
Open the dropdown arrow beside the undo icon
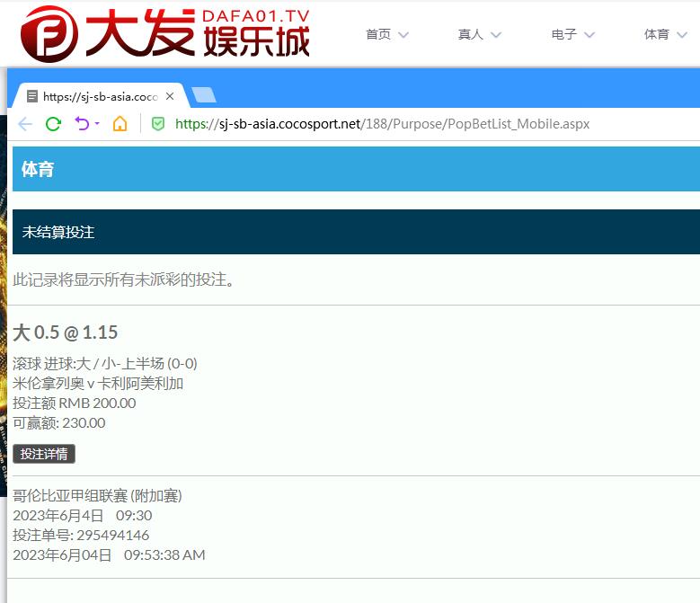point(97,124)
